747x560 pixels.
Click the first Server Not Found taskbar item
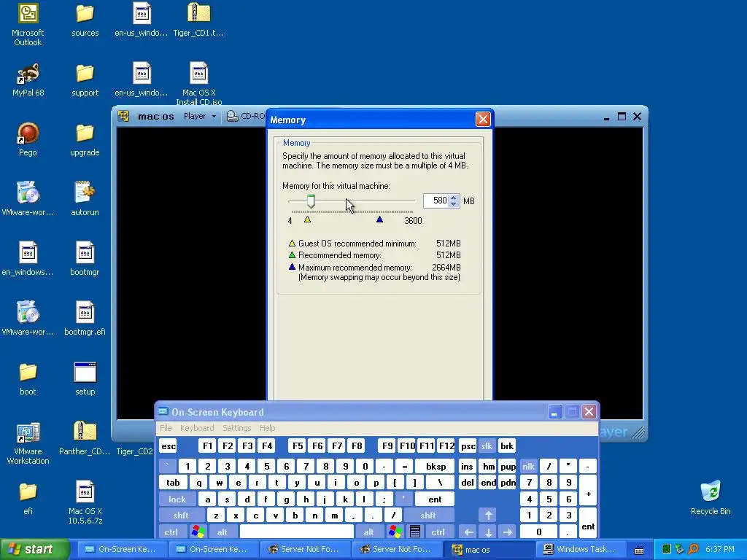[306, 550]
